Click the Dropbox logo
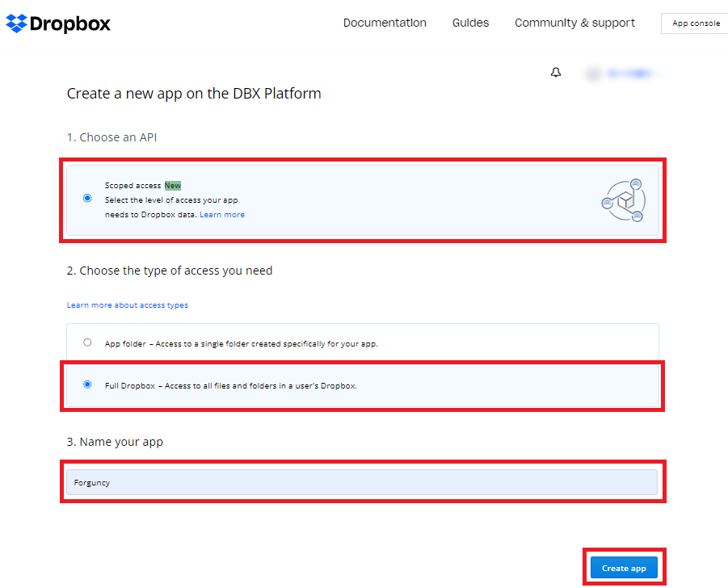This screenshot has height=588, width=728. [x=58, y=23]
